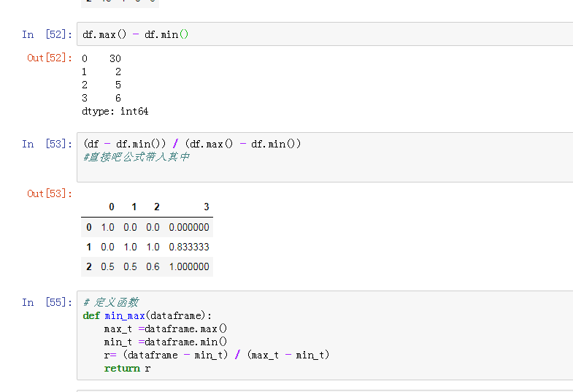The height and width of the screenshot is (392, 573).
Task: Click the Out[53] output prompt area
Action: pyautogui.click(x=50, y=193)
